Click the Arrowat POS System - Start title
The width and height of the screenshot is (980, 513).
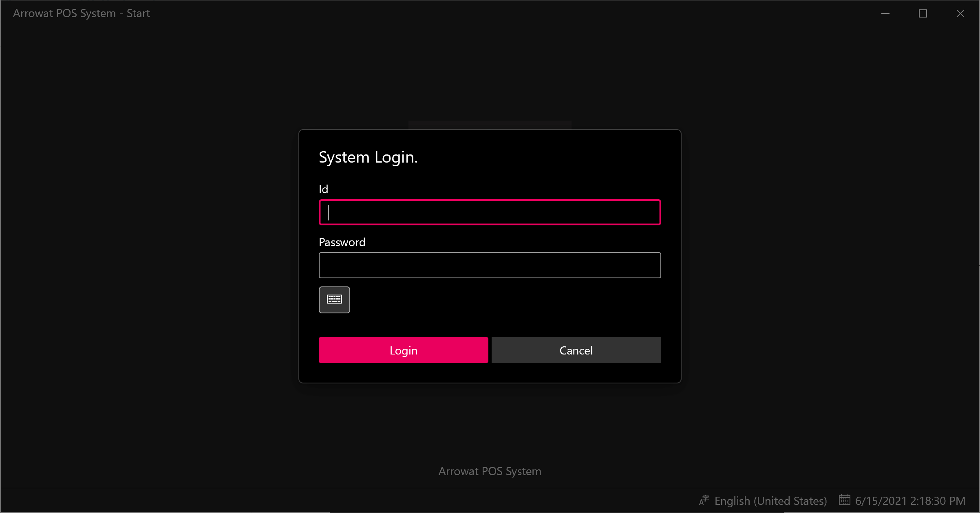(82, 13)
